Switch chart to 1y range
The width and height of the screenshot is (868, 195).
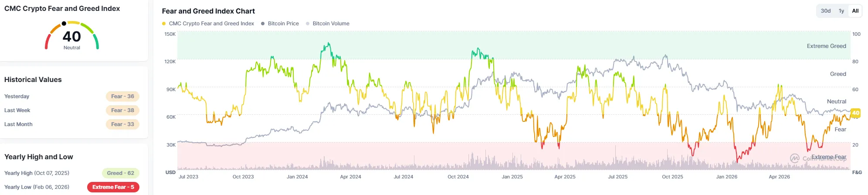841,11
